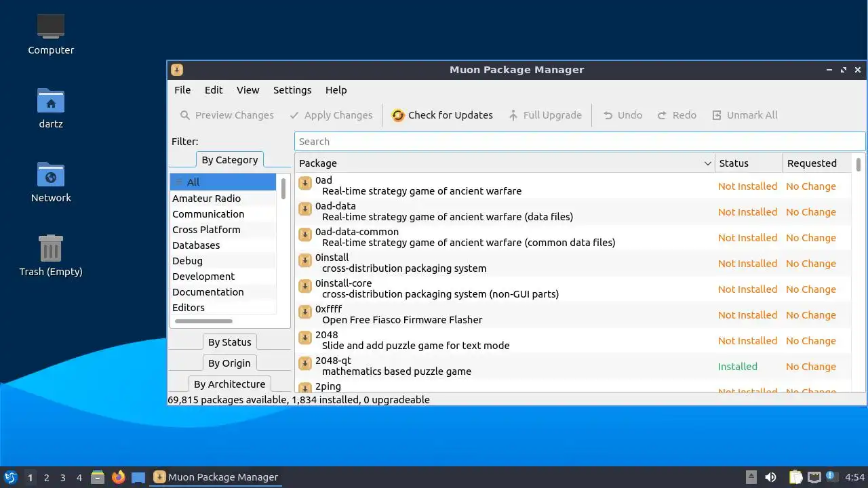This screenshot has width=868, height=488.
Task: Click the package icon beside 0ad-data-common
Action: 305,235
